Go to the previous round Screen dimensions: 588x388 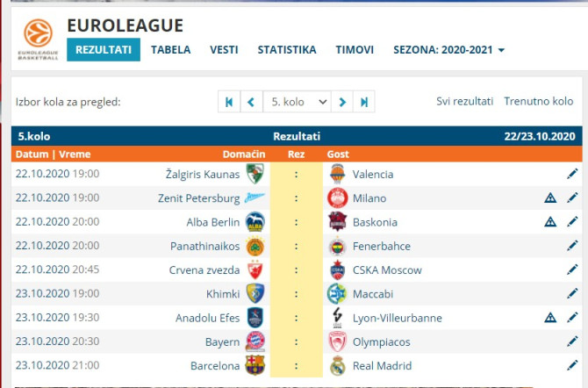[251, 102]
